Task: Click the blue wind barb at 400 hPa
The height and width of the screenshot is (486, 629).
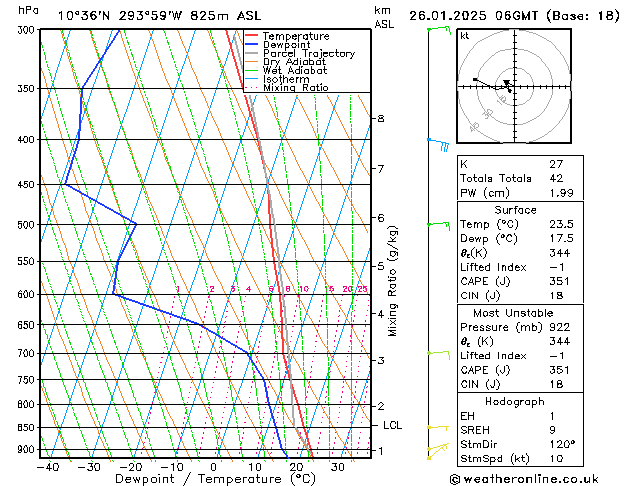Action: click(x=438, y=144)
